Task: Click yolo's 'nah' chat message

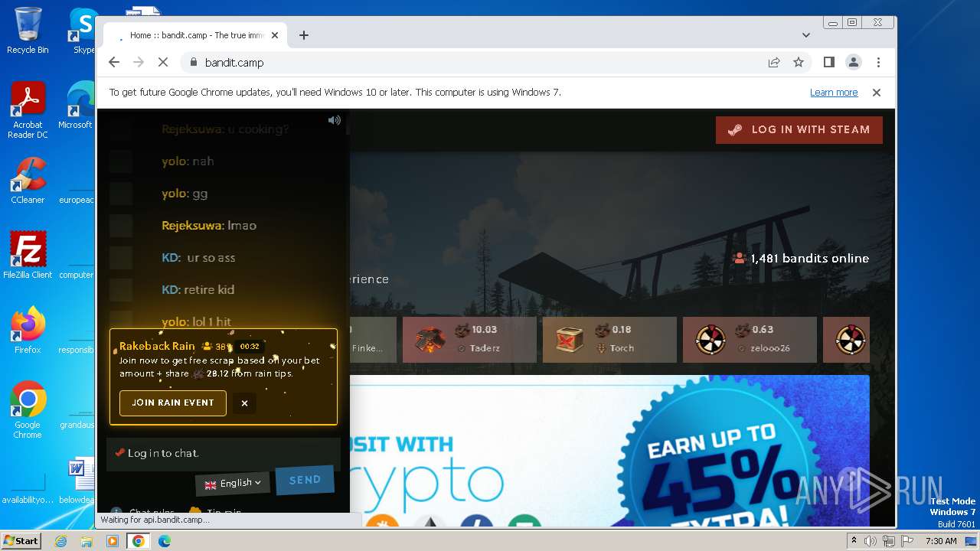Action: [x=203, y=161]
